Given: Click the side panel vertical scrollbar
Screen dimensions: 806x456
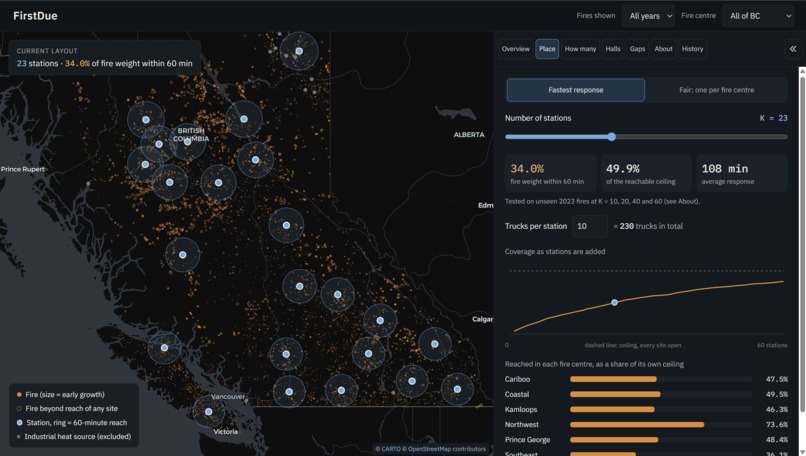Looking at the screenshot, I should click(x=802, y=242).
